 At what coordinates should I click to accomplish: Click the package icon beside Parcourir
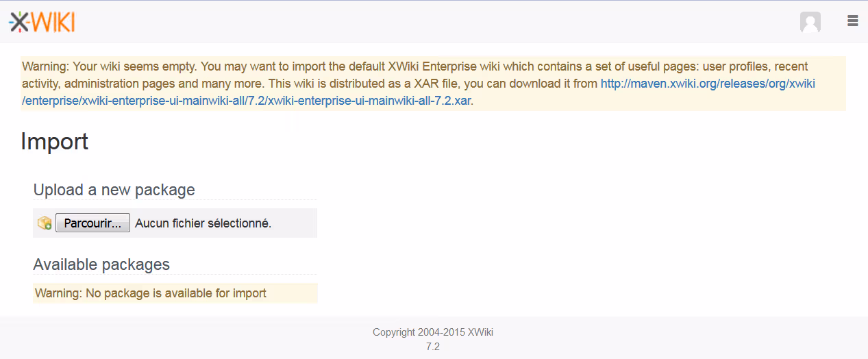(45, 223)
